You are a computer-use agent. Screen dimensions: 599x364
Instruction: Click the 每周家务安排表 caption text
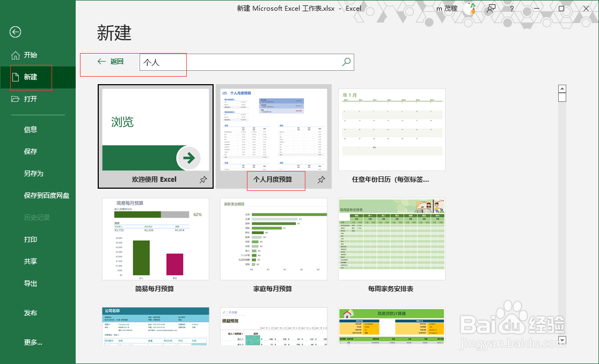[391, 289]
